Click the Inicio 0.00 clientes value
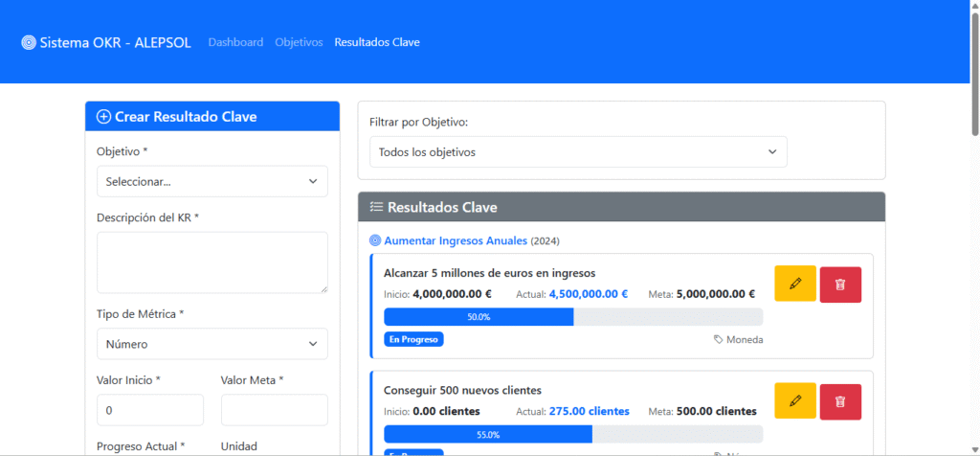This screenshot has height=456, width=980. [446, 411]
